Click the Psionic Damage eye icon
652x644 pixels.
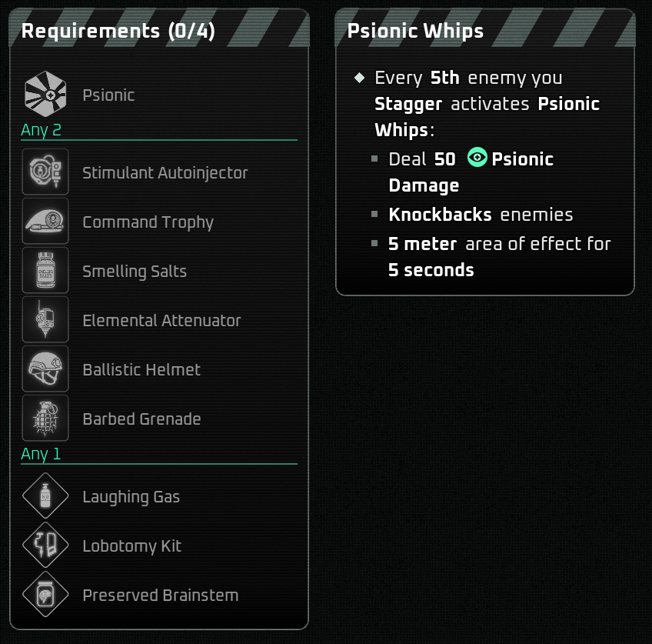[477, 158]
